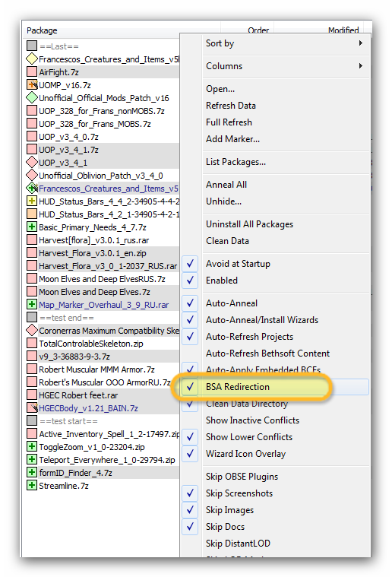
Task: Click the green plus icon beside Streamline.7z
Action: pos(32,486)
